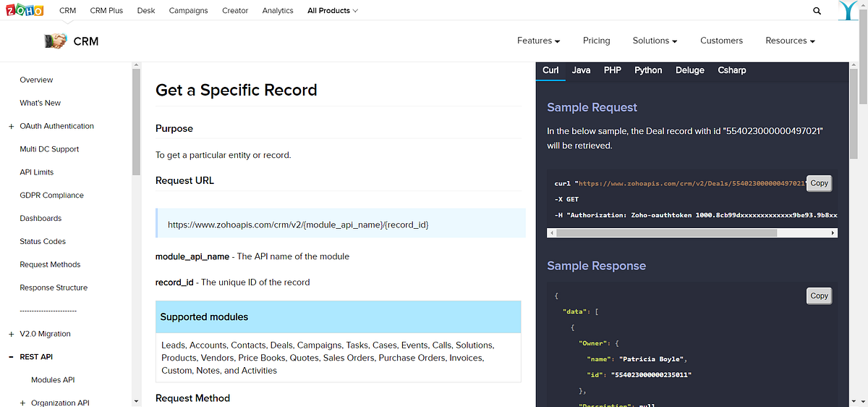
Task: Click the Sample Response heading
Action: pyautogui.click(x=597, y=266)
